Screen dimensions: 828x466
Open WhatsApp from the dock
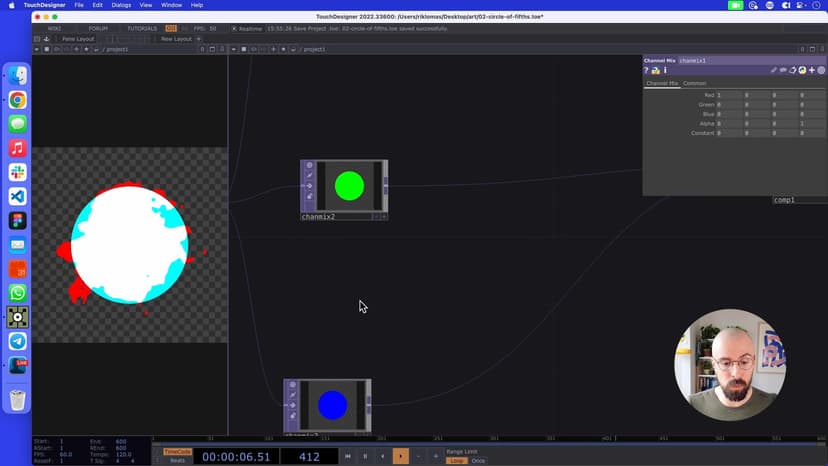tap(17, 293)
